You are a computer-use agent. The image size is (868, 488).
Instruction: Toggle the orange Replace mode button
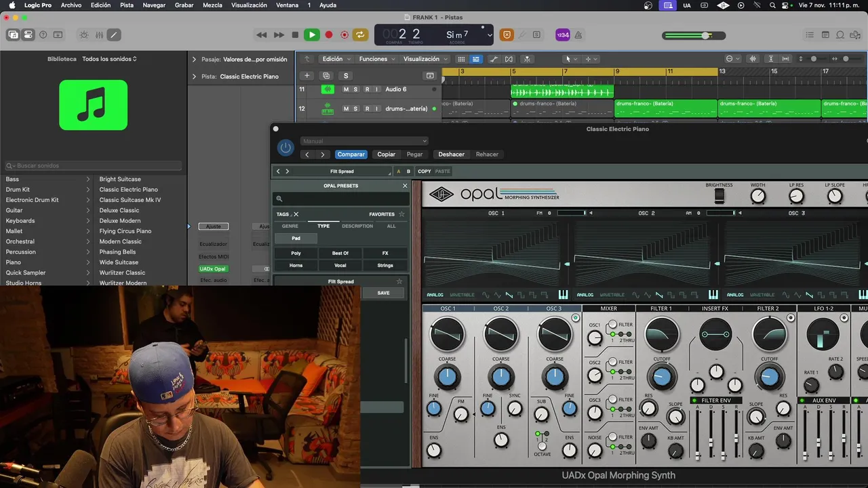(507, 35)
